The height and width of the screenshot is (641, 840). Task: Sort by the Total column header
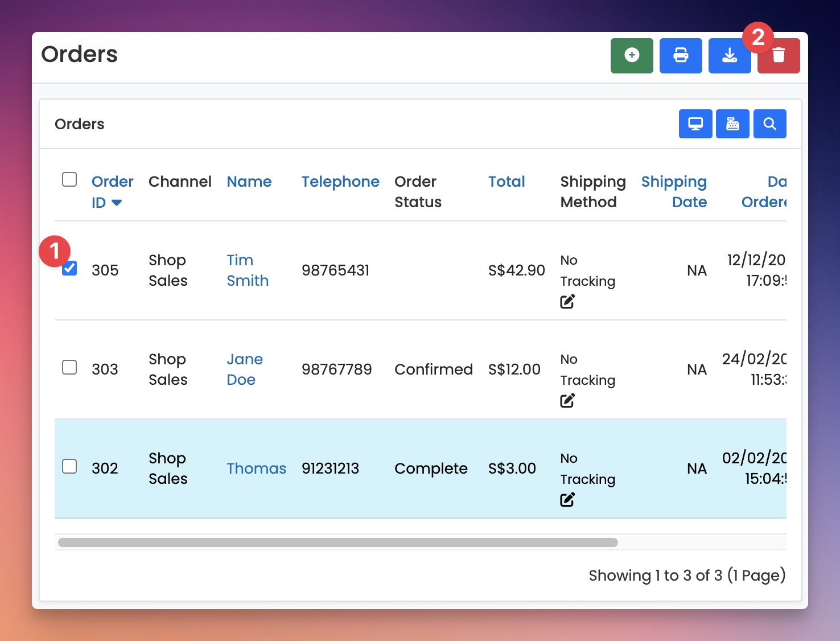pyautogui.click(x=507, y=182)
